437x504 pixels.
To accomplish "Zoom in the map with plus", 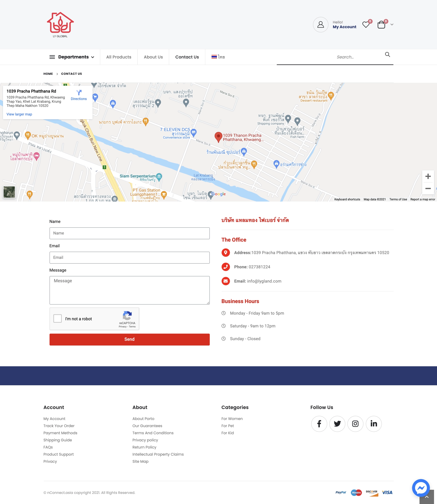I will coord(428,176).
